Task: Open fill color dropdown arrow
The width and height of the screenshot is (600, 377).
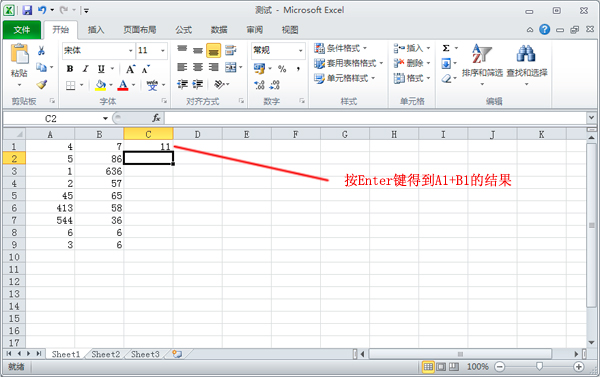Action: point(111,85)
